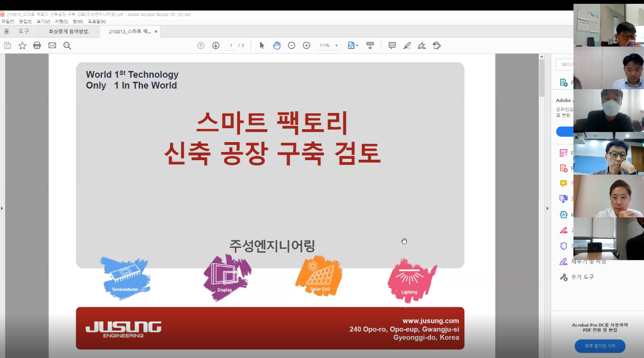This screenshot has width=644, height=358.
Task: Click the JUSUNG Engineering logo
Action: (123, 329)
